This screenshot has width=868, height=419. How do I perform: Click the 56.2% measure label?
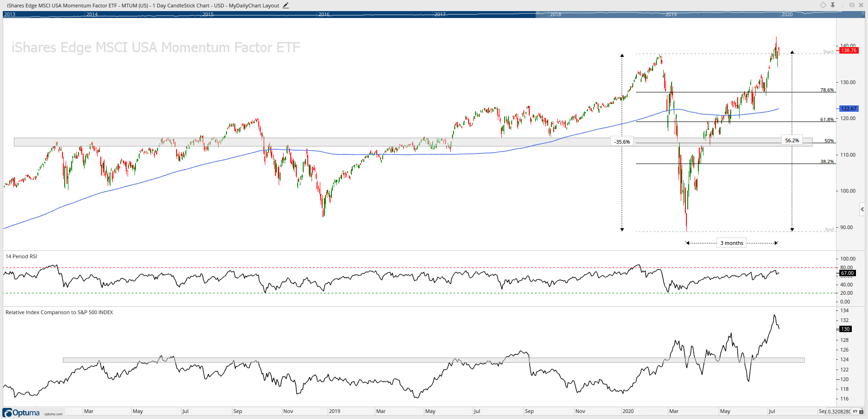(792, 140)
